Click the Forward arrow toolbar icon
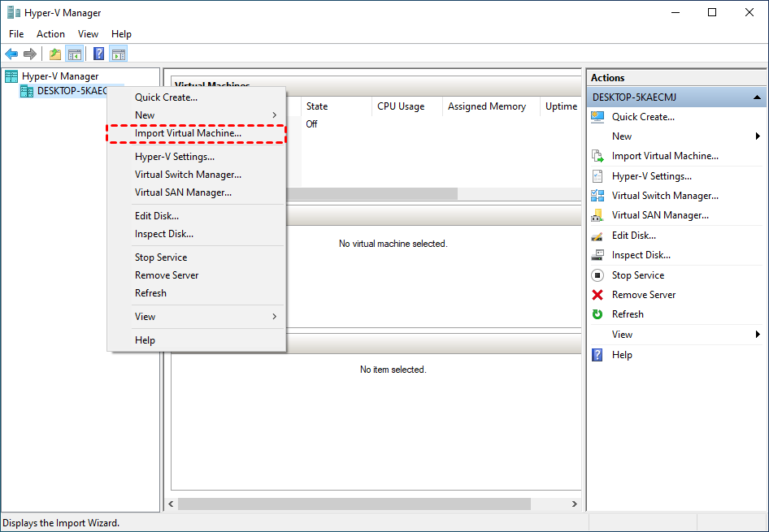The image size is (769, 532). pos(30,54)
